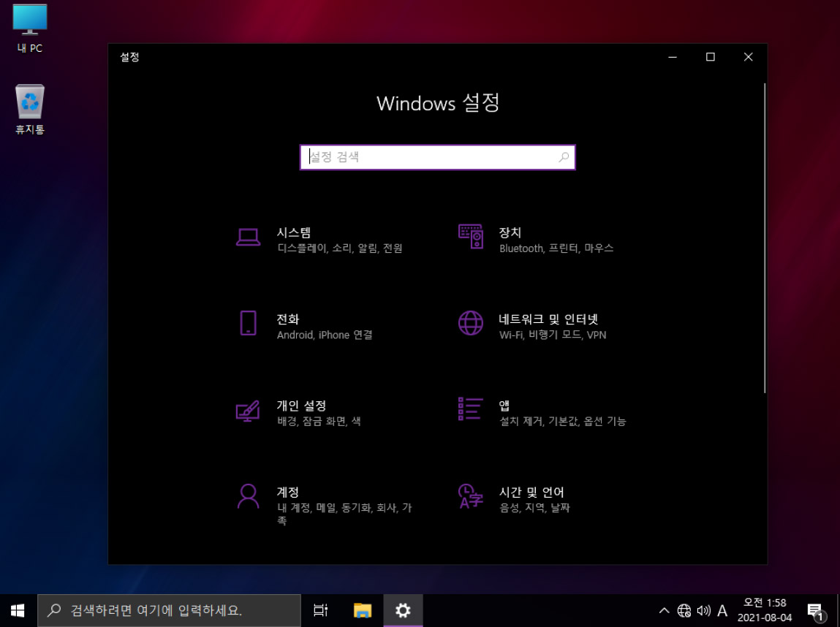
Task: Click taskbar search box 검색하려면 여기에 입력하세요
Action: (x=169, y=610)
